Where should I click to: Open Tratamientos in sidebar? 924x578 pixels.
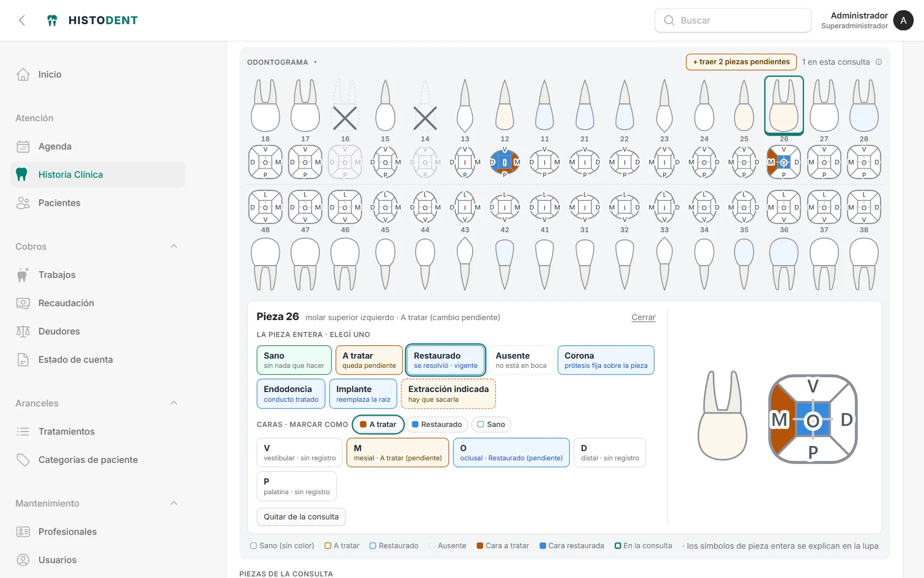pos(98,432)
